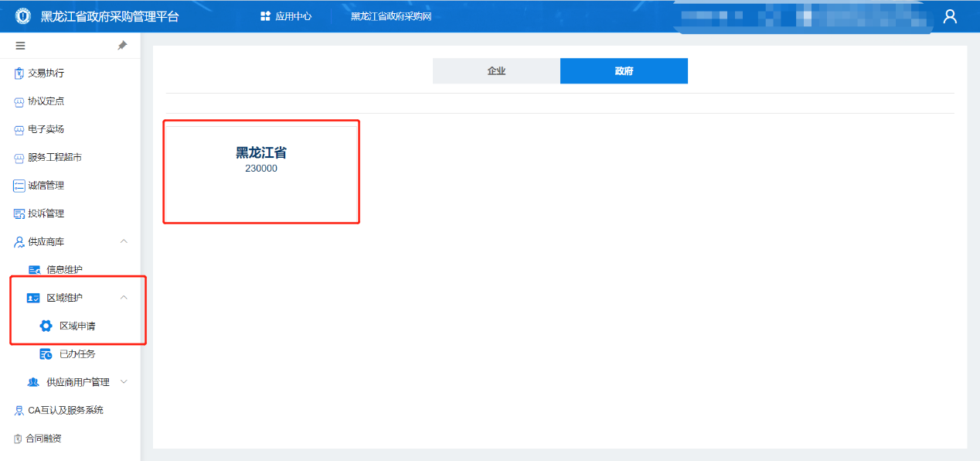This screenshot has height=461, width=980.
Task: Collapse sidebar with the hamburger icon
Action: pos(20,46)
